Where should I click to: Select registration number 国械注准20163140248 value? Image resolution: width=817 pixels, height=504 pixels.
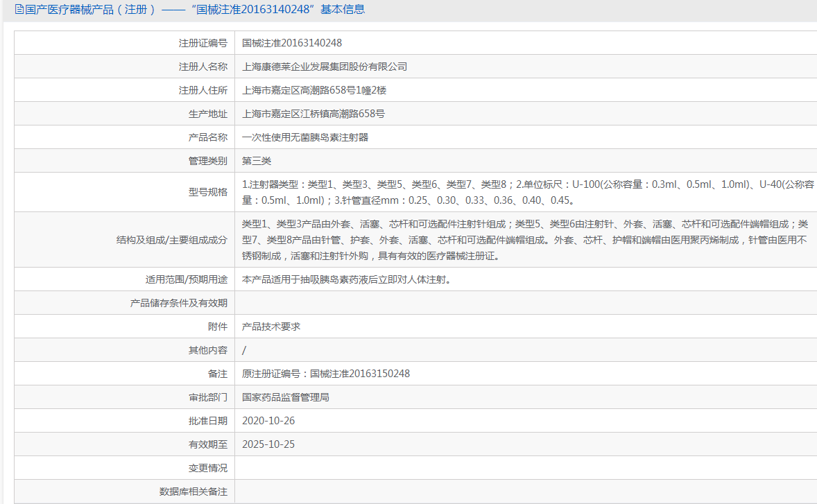(x=292, y=43)
